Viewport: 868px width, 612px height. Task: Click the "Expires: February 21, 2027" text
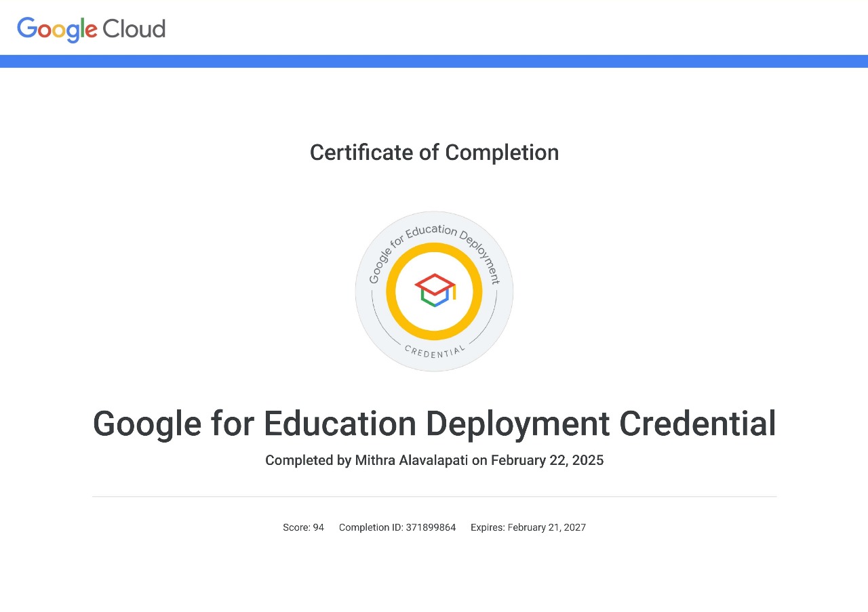click(528, 527)
